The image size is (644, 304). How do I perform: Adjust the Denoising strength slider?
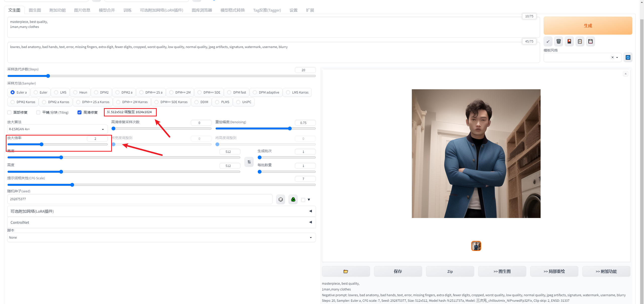click(x=265, y=128)
